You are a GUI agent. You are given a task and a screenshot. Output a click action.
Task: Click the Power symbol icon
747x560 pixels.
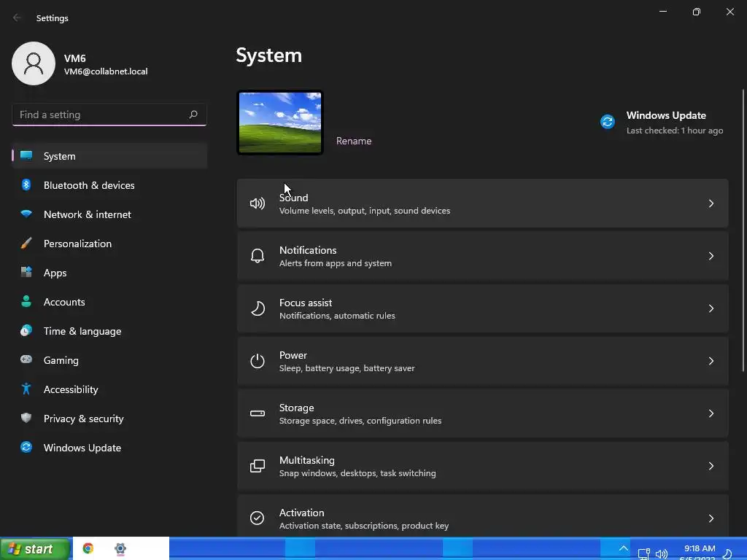click(258, 361)
